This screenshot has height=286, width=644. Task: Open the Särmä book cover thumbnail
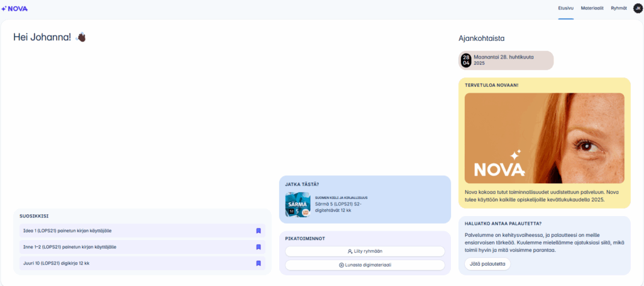pyautogui.click(x=297, y=205)
